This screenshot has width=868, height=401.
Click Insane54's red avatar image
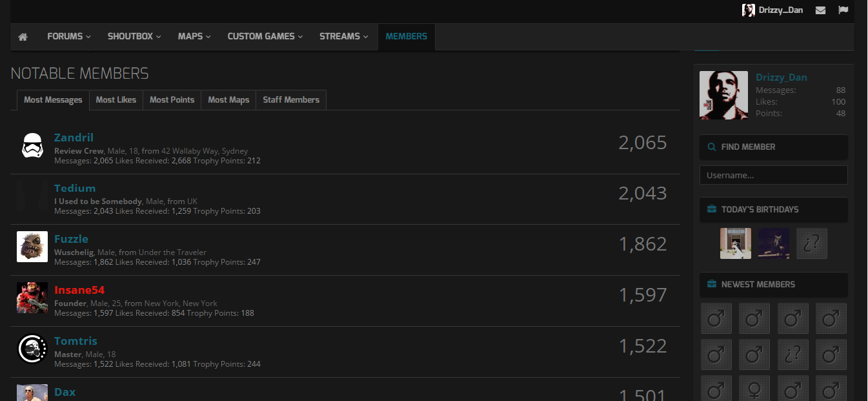pyautogui.click(x=32, y=298)
